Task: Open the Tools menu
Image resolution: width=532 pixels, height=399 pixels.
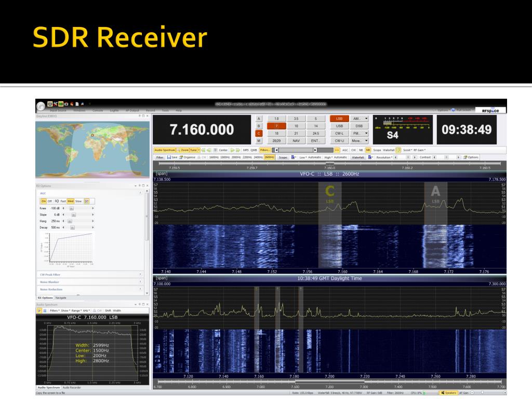Action: 165,111
